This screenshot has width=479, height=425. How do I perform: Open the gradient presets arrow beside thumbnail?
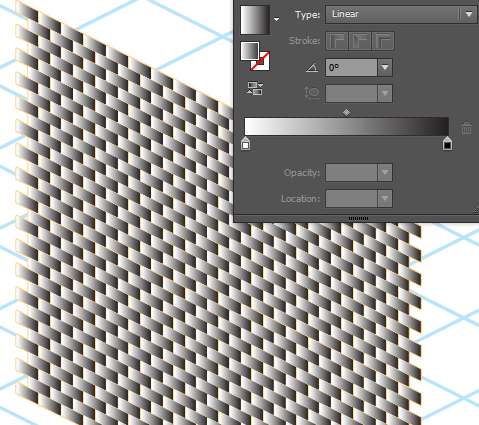click(276, 20)
